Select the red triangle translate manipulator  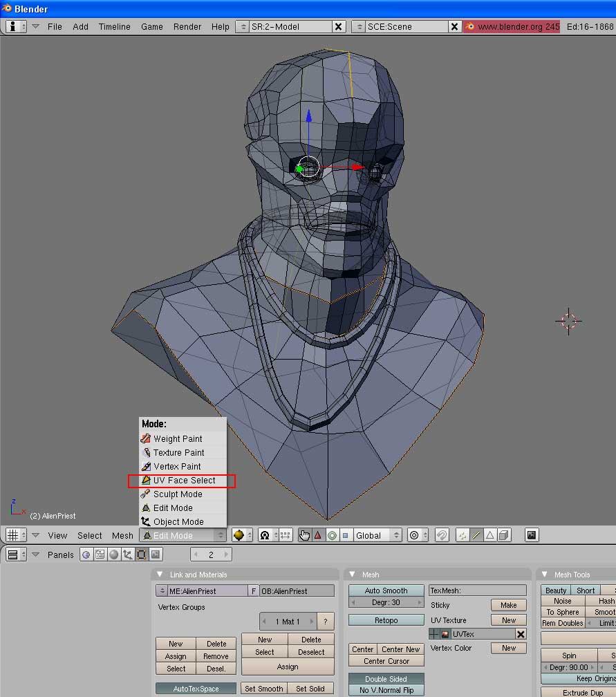click(318, 535)
